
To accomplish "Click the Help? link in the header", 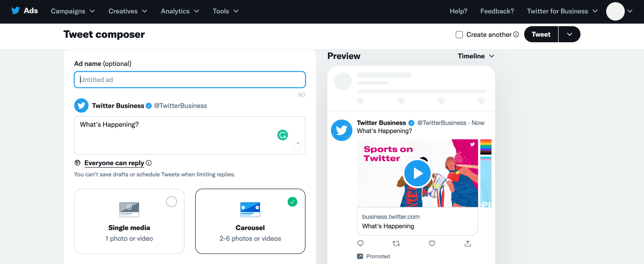I will [x=458, y=11].
